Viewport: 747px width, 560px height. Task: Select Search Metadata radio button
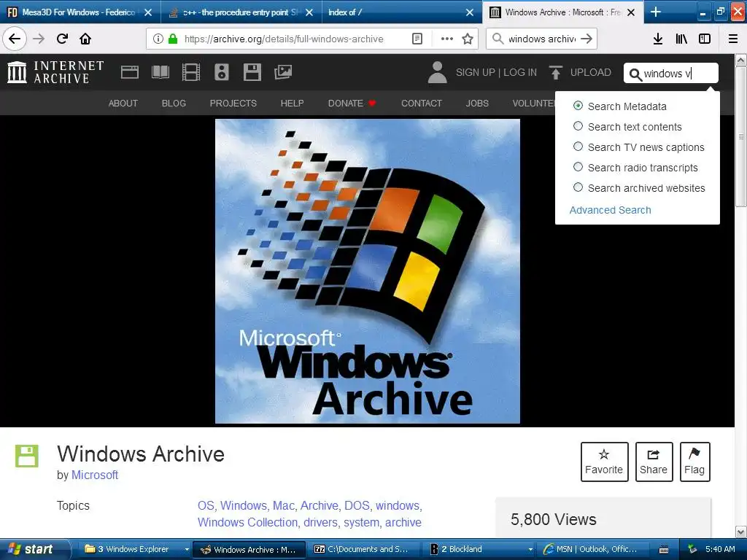click(x=578, y=106)
